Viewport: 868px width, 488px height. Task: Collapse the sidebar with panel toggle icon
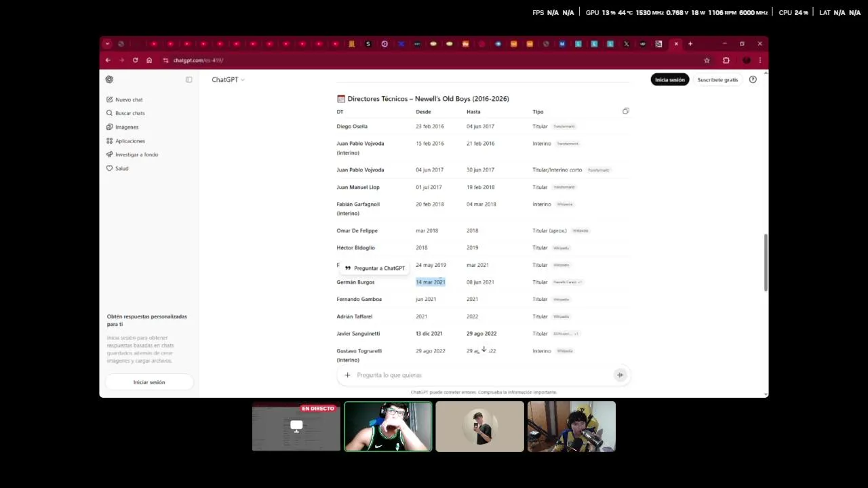[189, 79]
